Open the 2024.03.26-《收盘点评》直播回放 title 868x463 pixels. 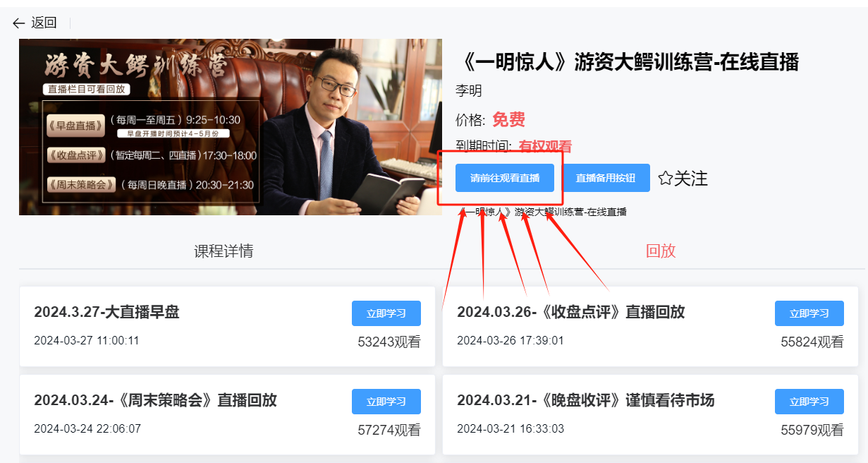570,312
